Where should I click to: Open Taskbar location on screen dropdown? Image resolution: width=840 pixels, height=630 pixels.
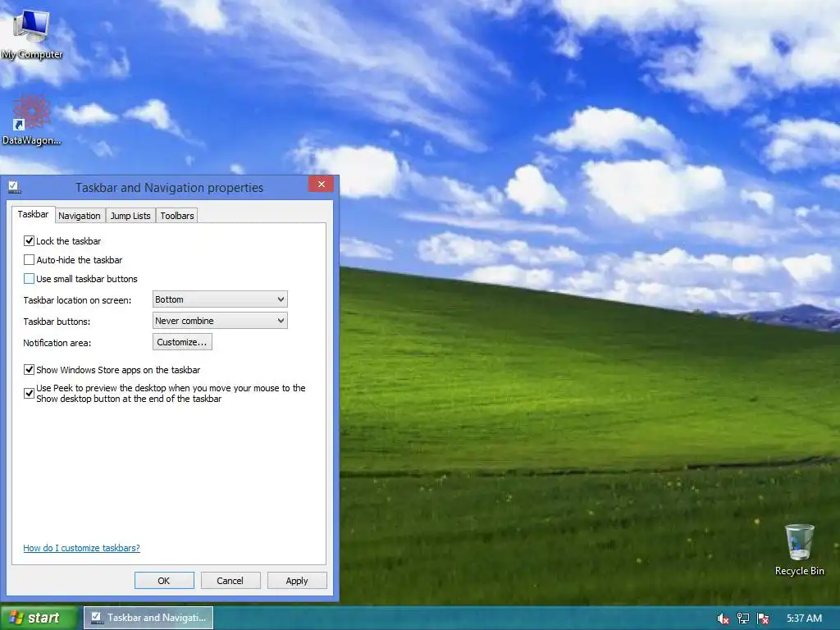[220, 299]
